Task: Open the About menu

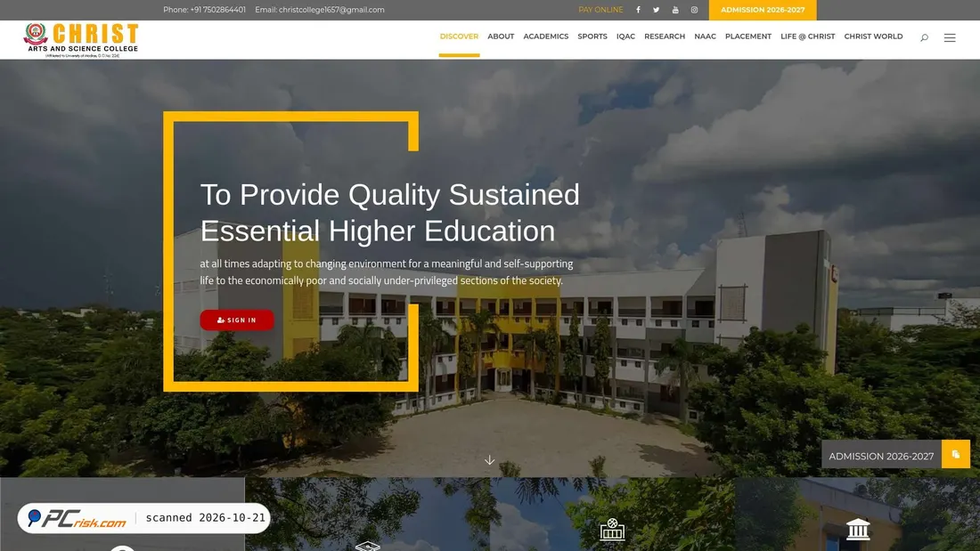Action: click(501, 36)
